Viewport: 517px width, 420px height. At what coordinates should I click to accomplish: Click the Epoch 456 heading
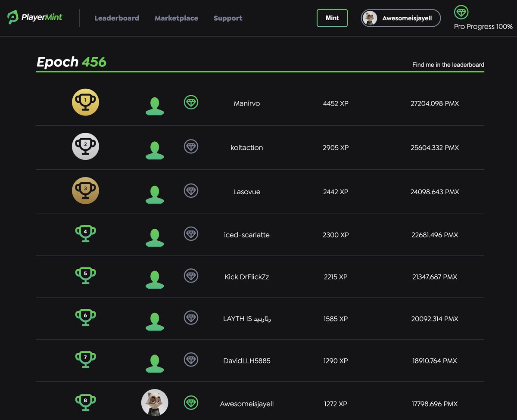click(x=72, y=62)
